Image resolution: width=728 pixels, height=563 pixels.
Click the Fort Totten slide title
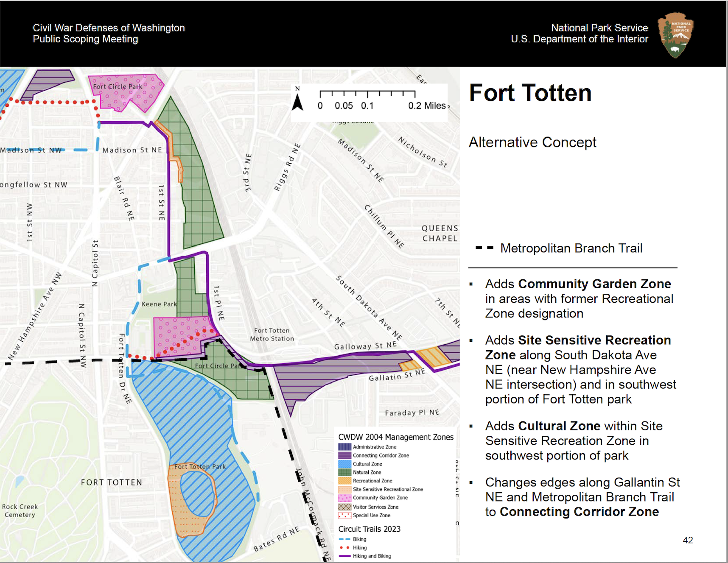(x=530, y=93)
